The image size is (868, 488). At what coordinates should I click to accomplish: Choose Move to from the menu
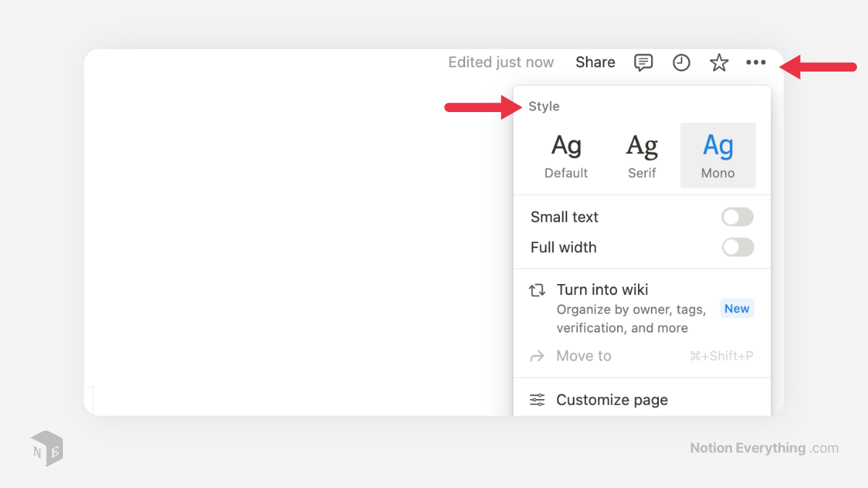click(584, 355)
